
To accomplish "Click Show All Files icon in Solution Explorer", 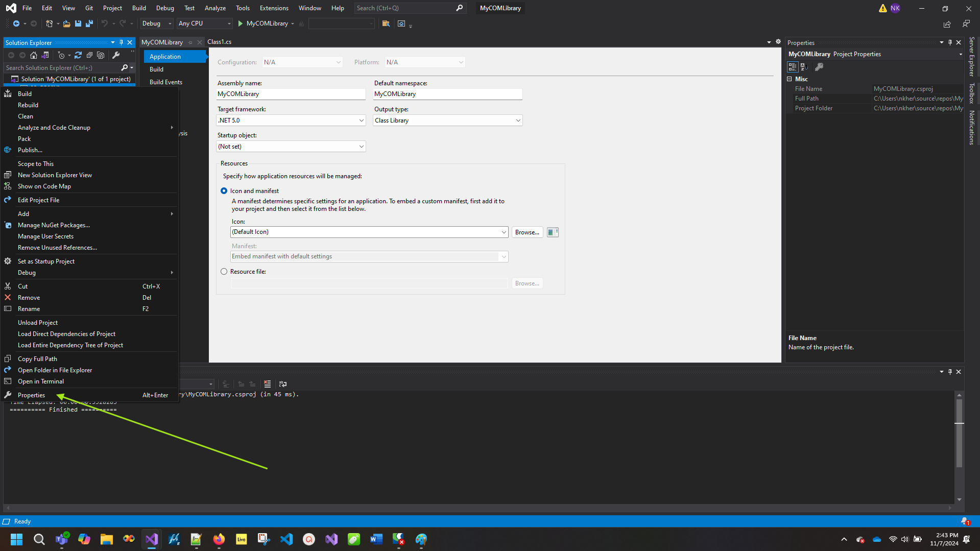I will click(101, 55).
